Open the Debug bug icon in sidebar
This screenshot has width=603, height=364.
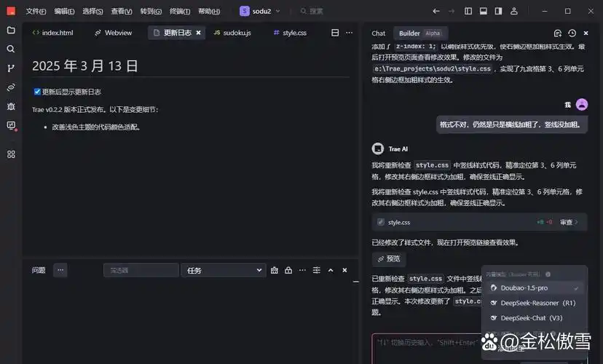point(11,106)
